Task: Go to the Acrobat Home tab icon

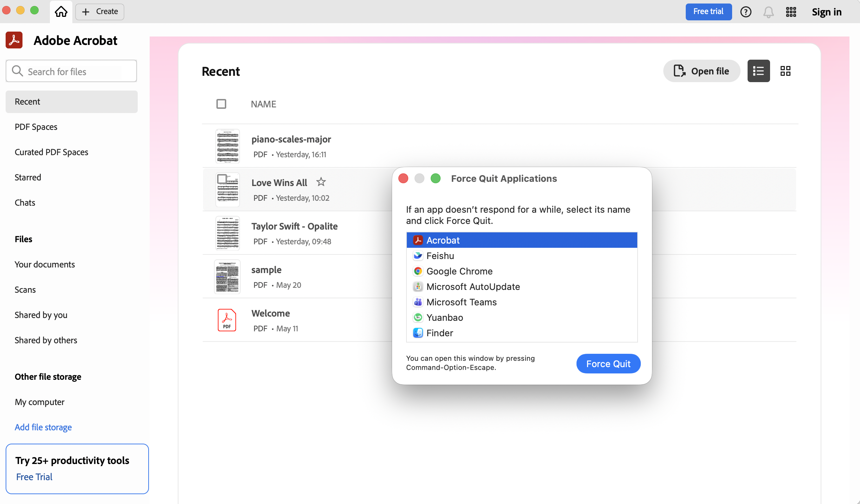Action: click(61, 12)
